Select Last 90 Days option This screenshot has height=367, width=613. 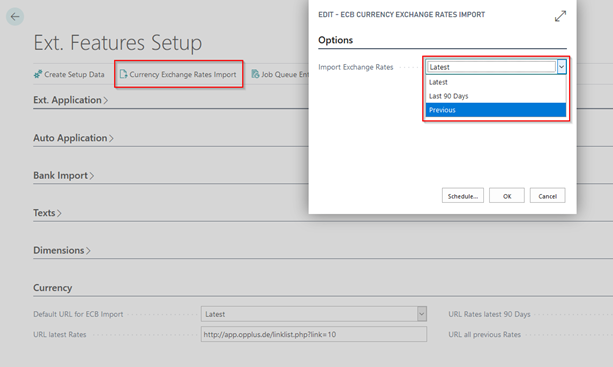pos(496,96)
